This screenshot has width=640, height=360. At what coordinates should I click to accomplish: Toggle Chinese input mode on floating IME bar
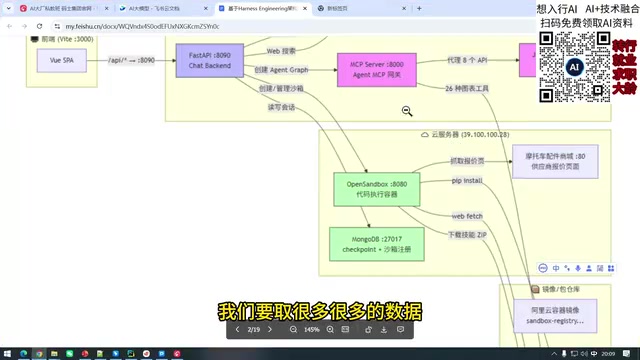click(x=556, y=268)
